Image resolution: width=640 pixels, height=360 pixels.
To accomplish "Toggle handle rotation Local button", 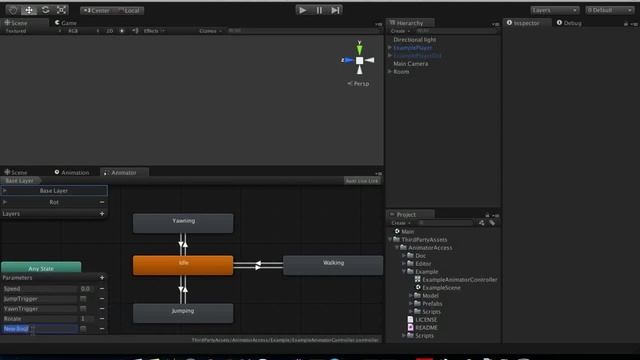I will [129, 11].
